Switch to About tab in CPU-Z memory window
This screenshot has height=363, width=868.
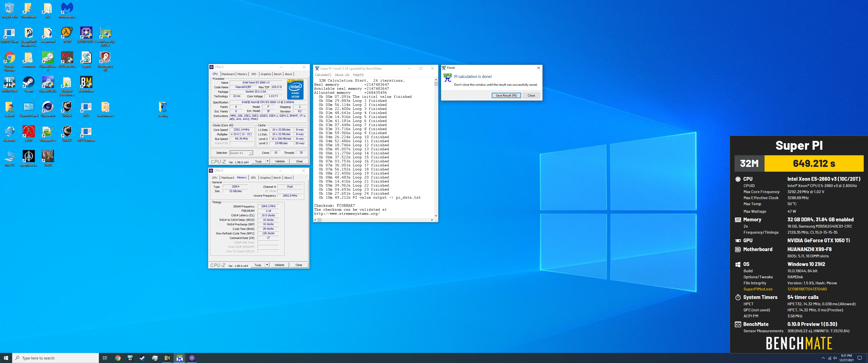pyautogui.click(x=288, y=178)
